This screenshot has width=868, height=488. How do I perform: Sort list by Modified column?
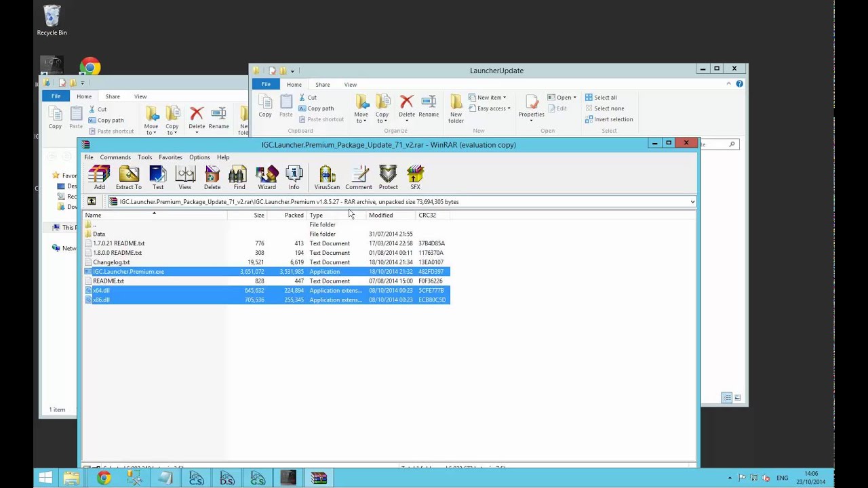[391, 215]
